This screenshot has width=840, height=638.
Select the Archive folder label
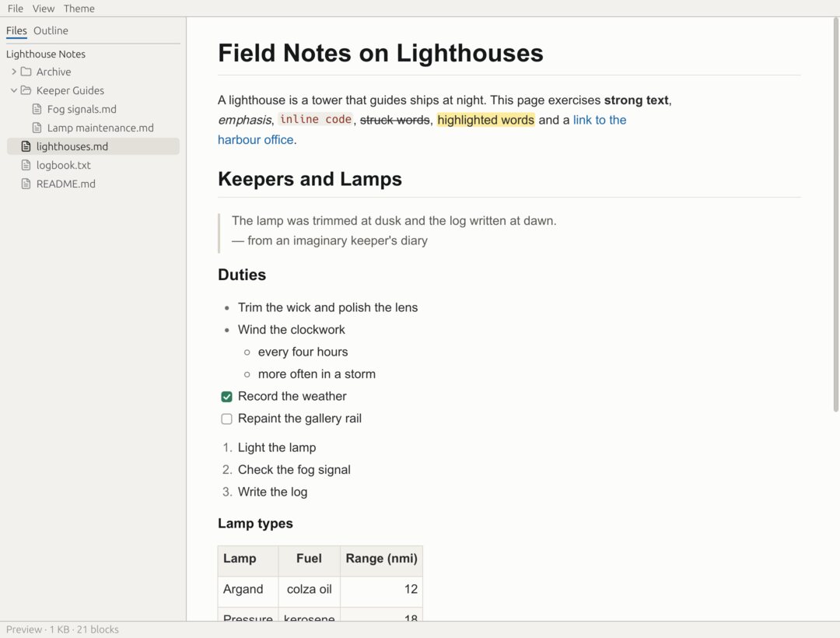pyautogui.click(x=54, y=72)
